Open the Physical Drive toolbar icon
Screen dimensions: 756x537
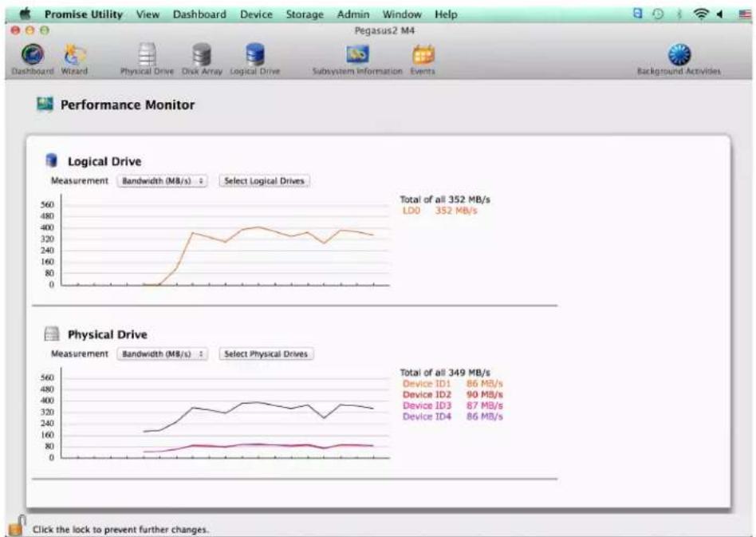(x=147, y=54)
